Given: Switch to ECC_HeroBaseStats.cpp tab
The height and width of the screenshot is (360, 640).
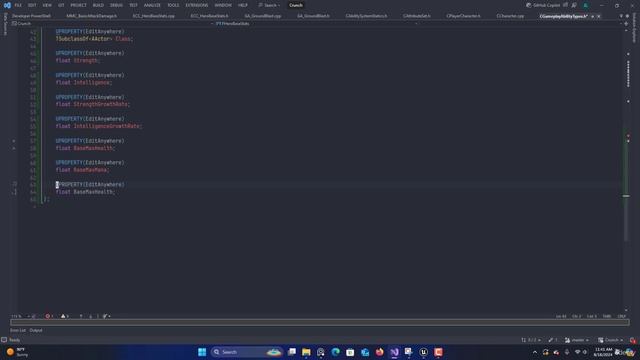Looking at the screenshot, I should click(x=153, y=16).
